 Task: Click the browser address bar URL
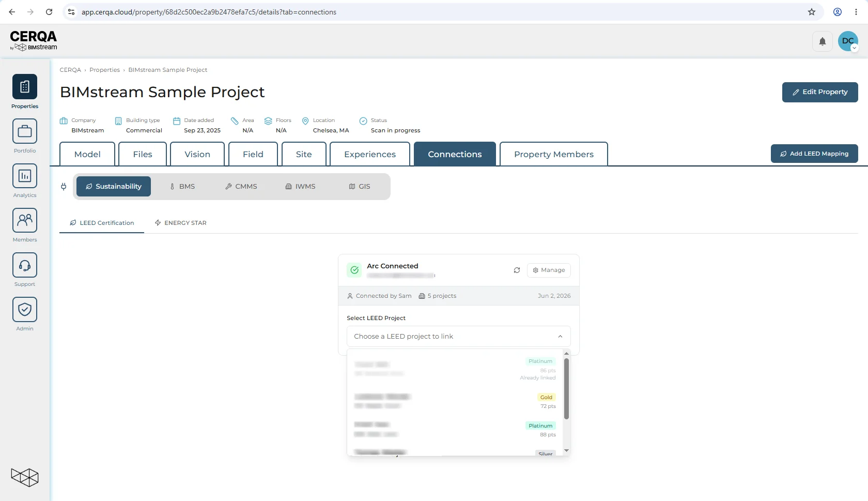[209, 12]
